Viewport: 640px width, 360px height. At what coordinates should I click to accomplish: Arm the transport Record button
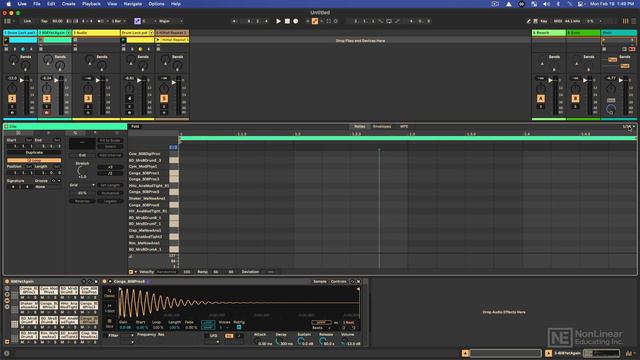pos(296,21)
